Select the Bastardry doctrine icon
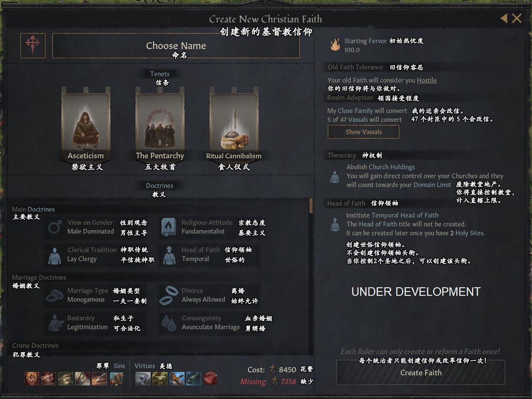The height and width of the screenshot is (399, 532). coord(55,323)
